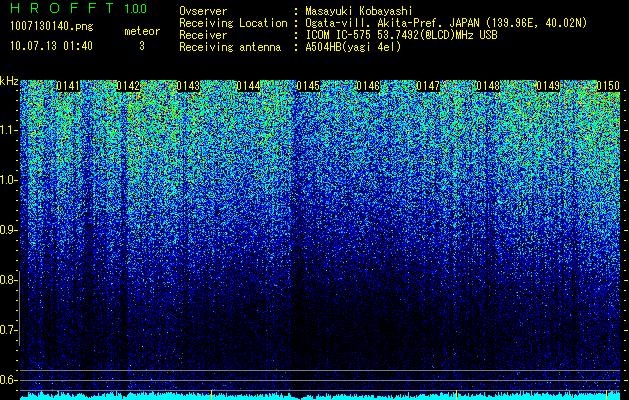Click the 0145 time marker
The height and width of the screenshot is (400, 629).
click(x=308, y=86)
